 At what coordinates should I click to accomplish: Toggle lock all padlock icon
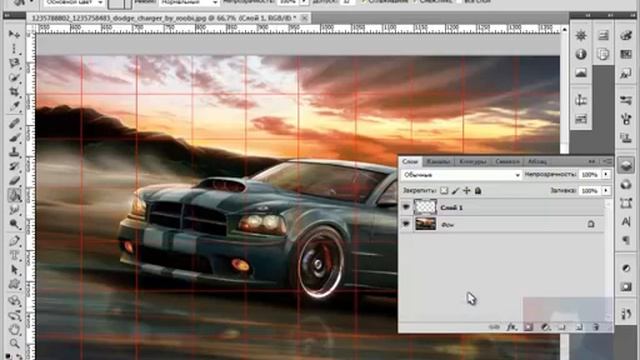pyautogui.click(x=478, y=191)
